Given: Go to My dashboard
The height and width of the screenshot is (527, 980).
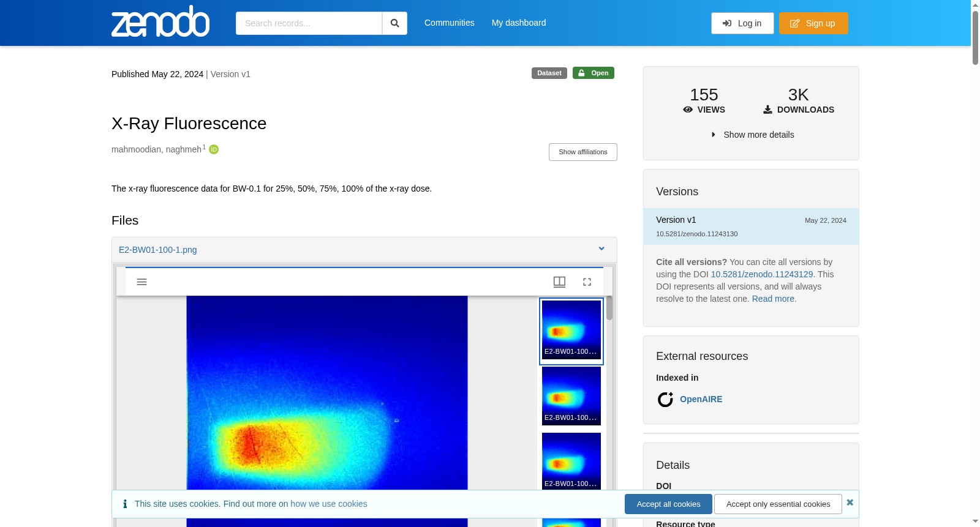Looking at the screenshot, I should (519, 23).
